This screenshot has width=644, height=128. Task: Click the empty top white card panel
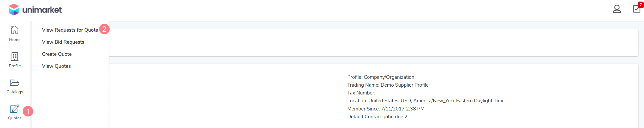pos(374,42)
